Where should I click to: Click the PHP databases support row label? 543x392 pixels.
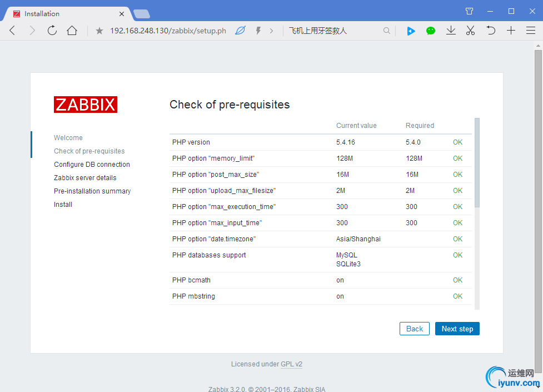click(x=209, y=255)
